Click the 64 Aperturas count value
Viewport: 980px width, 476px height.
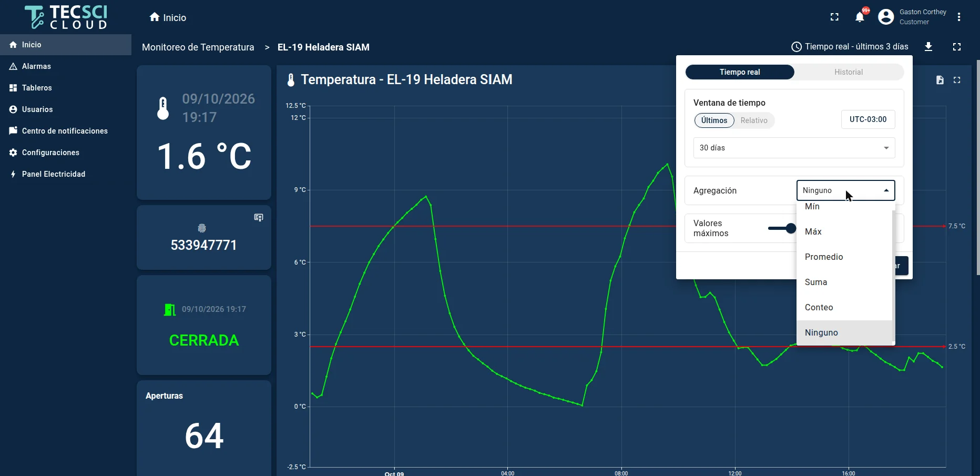tap(204, 436)
